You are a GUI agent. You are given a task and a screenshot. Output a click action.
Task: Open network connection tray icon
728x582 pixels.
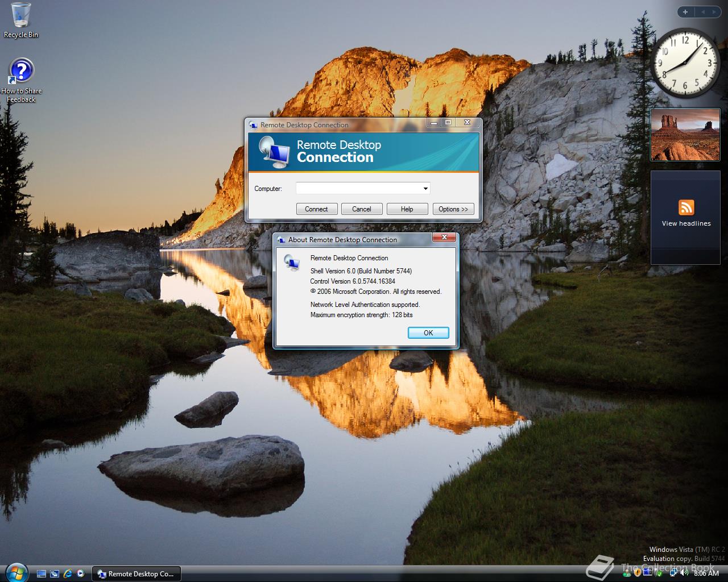[x=673, y=572]
